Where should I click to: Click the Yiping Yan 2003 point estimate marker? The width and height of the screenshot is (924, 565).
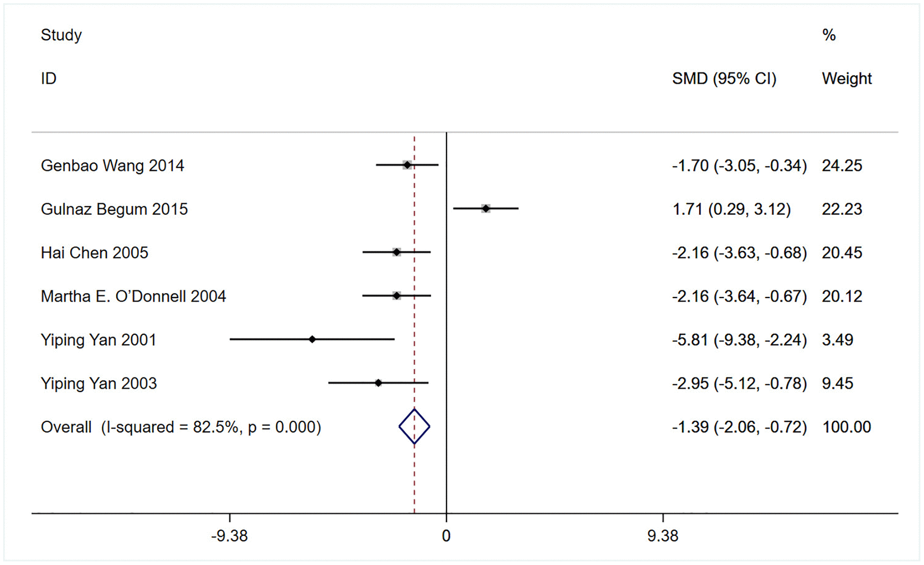[378, 383]
